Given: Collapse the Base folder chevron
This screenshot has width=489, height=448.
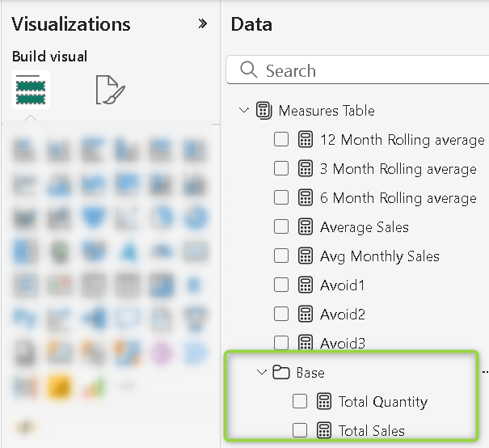Looking at the screenshot, I should click(261, 372).
